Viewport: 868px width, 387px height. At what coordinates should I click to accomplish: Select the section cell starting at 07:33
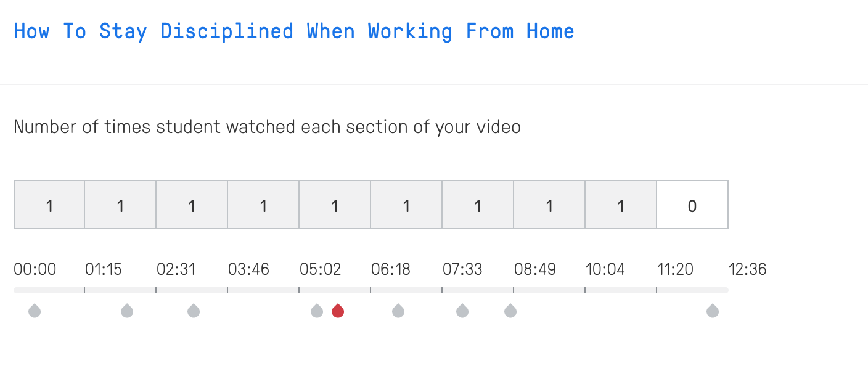[478, 205]
